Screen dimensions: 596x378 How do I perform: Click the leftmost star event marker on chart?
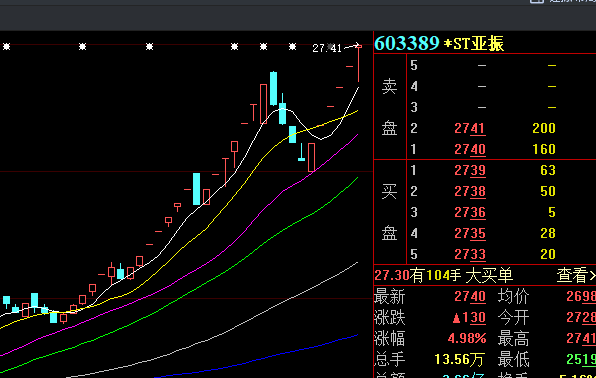click(x=6, y=46)
